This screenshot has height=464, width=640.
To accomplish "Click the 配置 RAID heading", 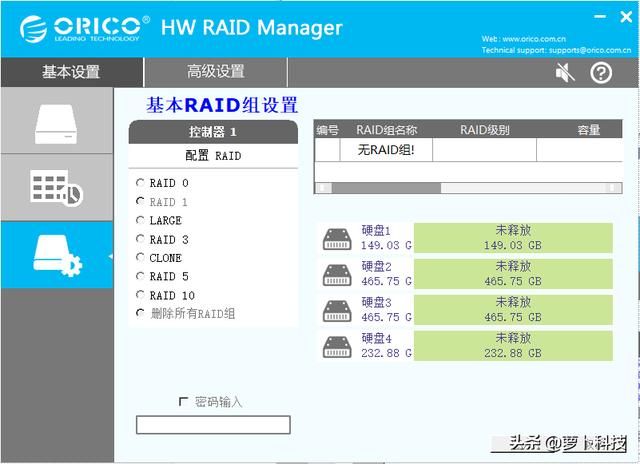I will coord(213,155).
